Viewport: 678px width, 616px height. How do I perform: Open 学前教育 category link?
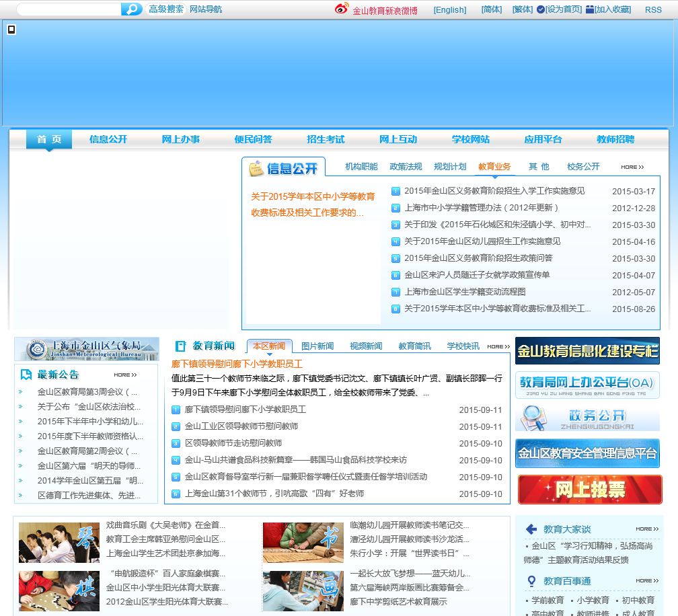548,601
